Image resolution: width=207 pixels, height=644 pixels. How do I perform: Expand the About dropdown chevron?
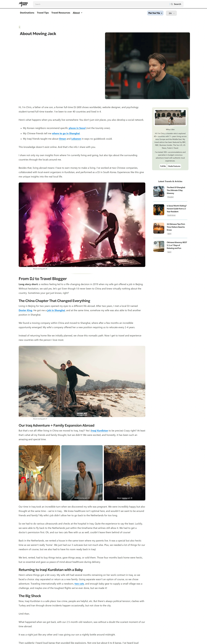pos(82,13)
